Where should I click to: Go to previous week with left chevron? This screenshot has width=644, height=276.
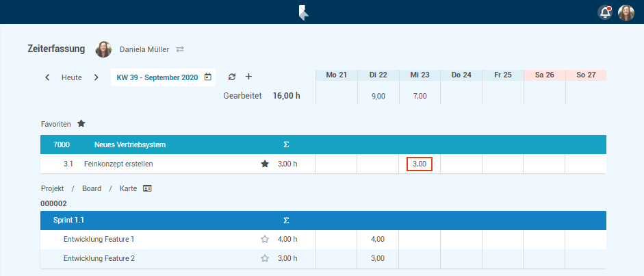pos(47,77)
